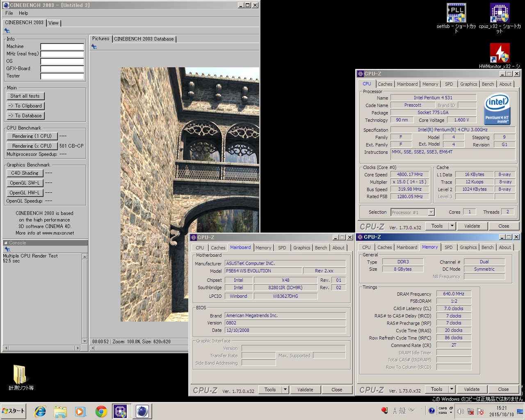The height and width of the screenshot is (420, 525).
Task: Click the American Megatrends Inc. brand field
Action: click(x=285, y=315)
